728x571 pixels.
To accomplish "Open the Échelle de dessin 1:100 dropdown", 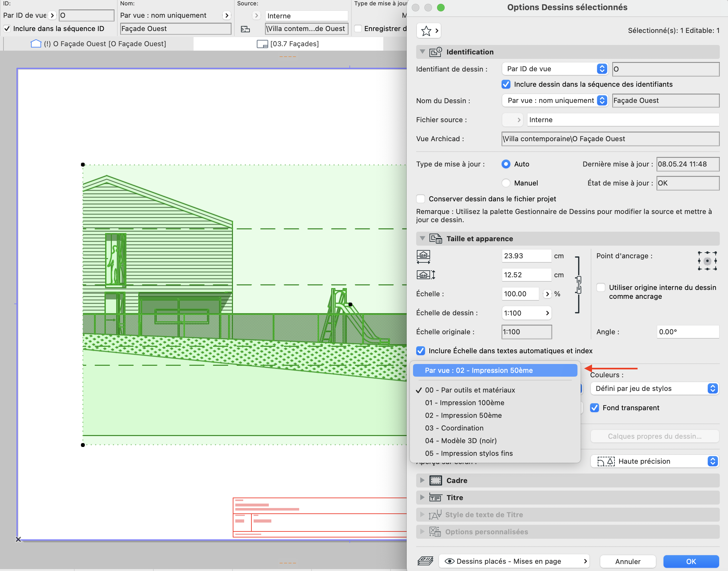I will click(527, 313).
